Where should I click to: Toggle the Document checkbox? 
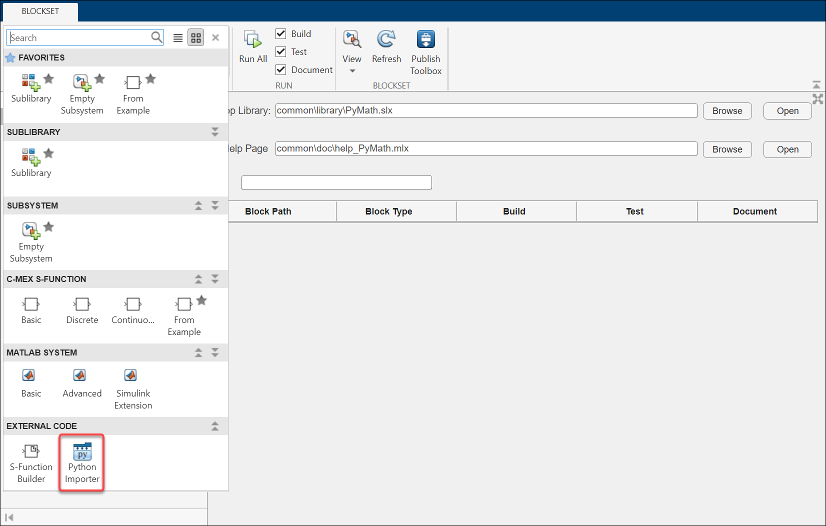[x=281, y=70]
